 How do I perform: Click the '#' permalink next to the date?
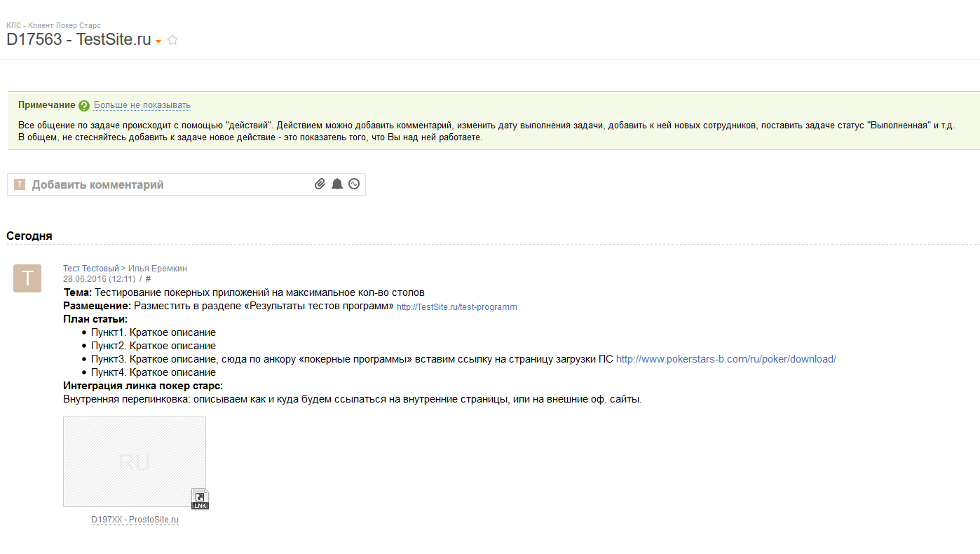148,279
